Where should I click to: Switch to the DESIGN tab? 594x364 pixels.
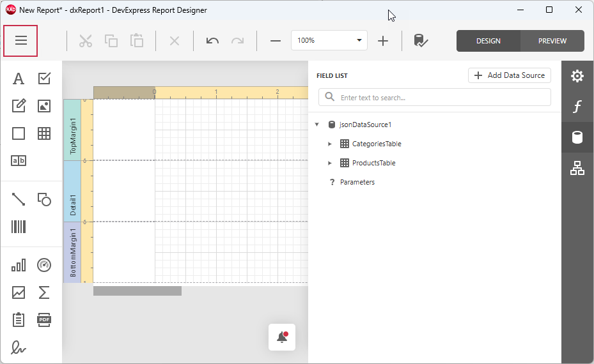488,41
